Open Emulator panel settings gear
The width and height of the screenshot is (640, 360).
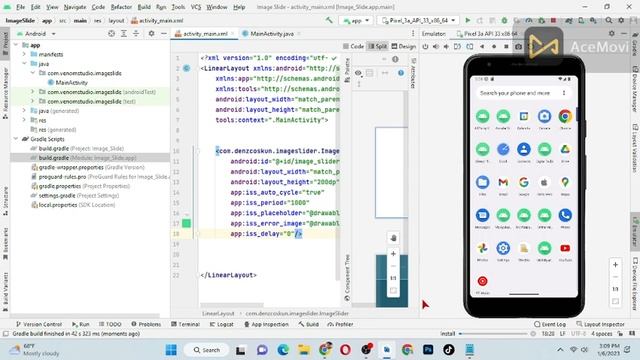(611, 33)
